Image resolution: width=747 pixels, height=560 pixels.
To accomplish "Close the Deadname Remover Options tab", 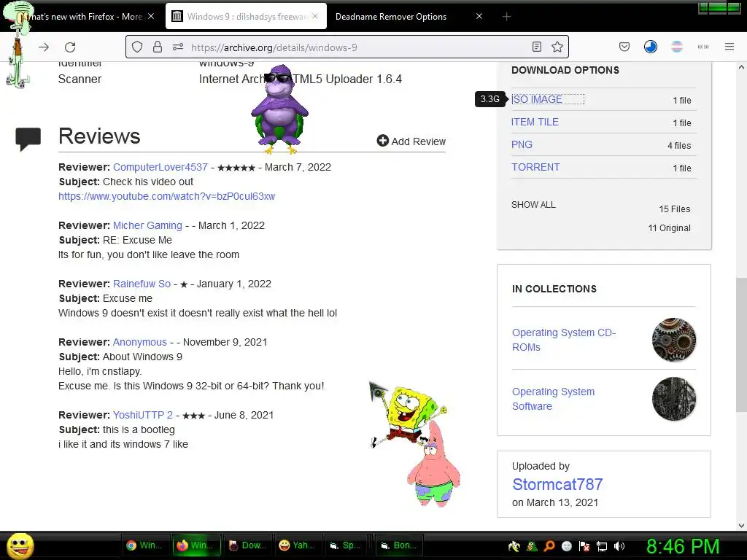I will 479,16.
